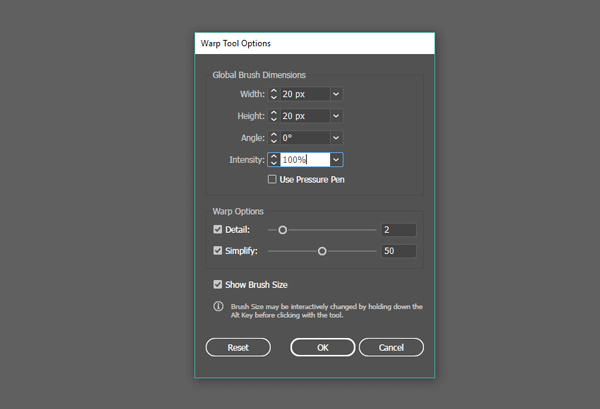Open the Width dropdown list
This screenshot has height=409, width=600.
336,94
